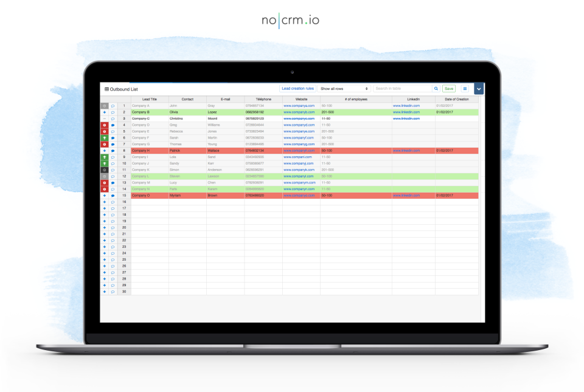Click the plus icon beside Company B's row
Image resolution: width=584 pixels, height=392 pixels.
click(x=104, y=111)
